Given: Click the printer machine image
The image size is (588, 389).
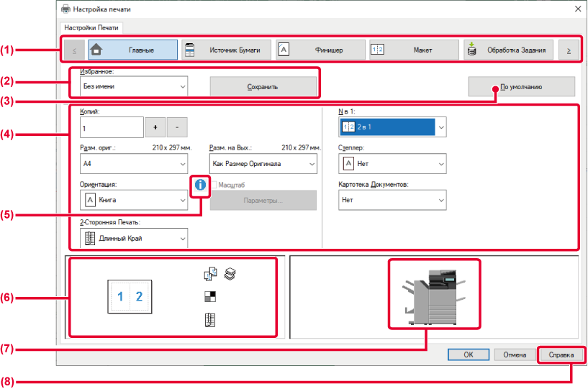Looking at the screenshot, I should pos(434,297).
